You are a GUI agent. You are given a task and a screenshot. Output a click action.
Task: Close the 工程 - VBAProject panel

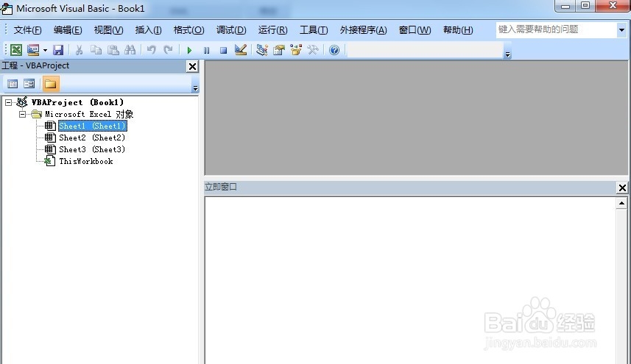click(x=193, y=66)
